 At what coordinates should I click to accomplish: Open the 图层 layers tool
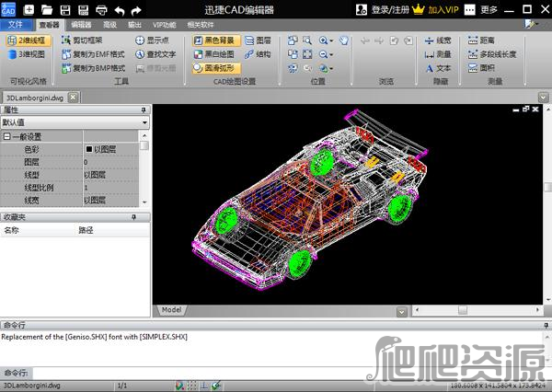(x=258, y=40)
